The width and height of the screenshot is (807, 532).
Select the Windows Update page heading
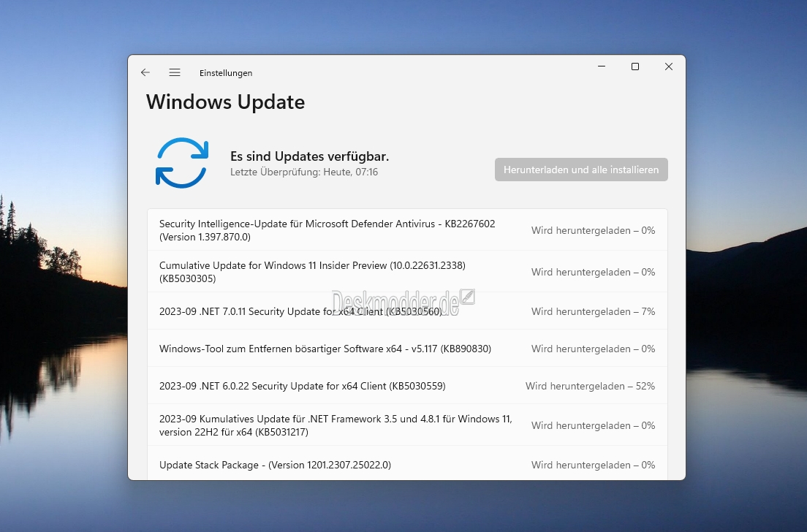click(x=225, y=102)
